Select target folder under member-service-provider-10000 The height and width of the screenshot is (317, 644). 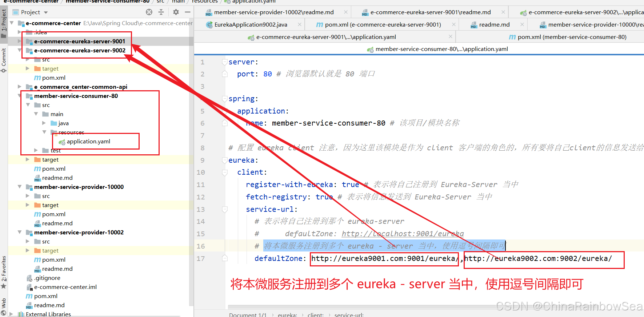click(50, 205)
